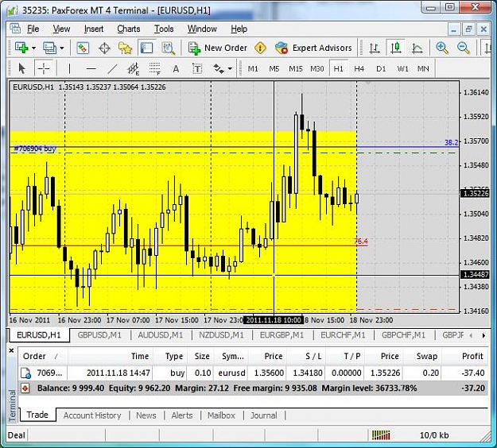This screenshot has width=497, height=448.
Task: Select the H1 timeframe button
Action: (339, 68)
